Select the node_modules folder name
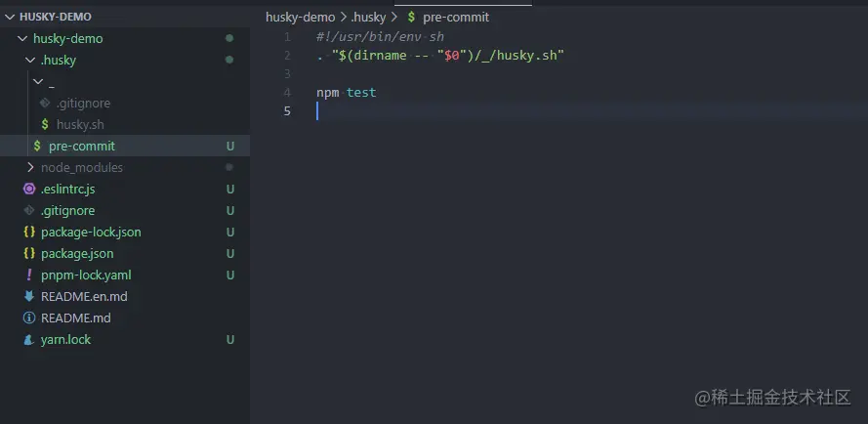 pyautogui.click(x=82, y=167)
